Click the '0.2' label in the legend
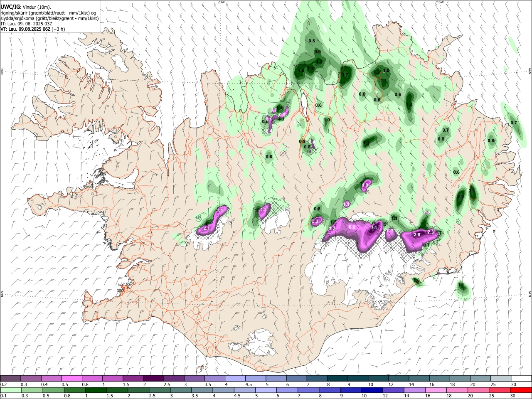532x399 pixels. point(4,384)
